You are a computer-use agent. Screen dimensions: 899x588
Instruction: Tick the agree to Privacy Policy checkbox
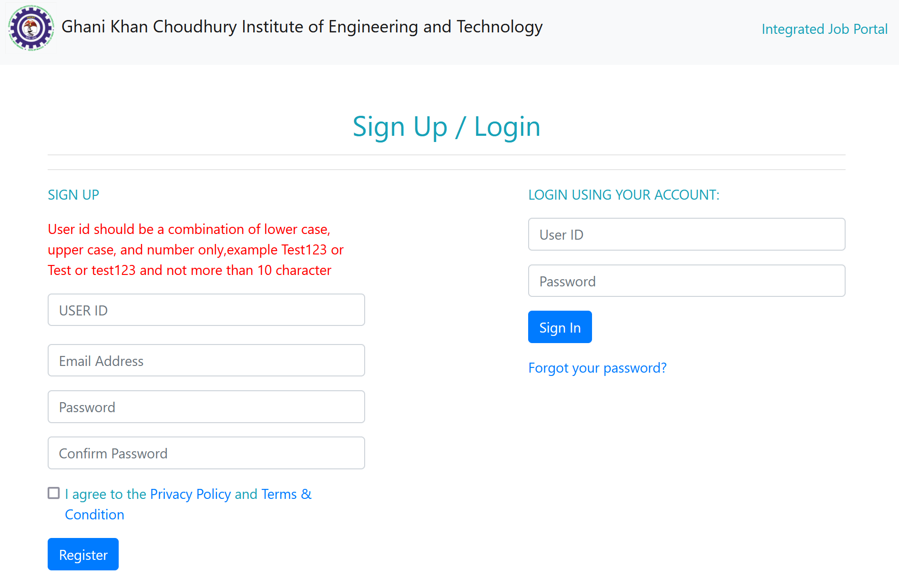[54, 493]
